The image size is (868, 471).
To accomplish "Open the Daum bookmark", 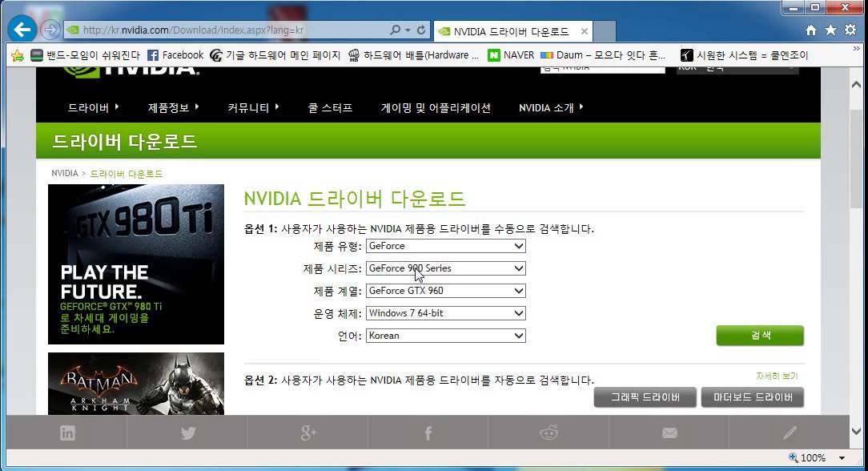I will point(603,55).
